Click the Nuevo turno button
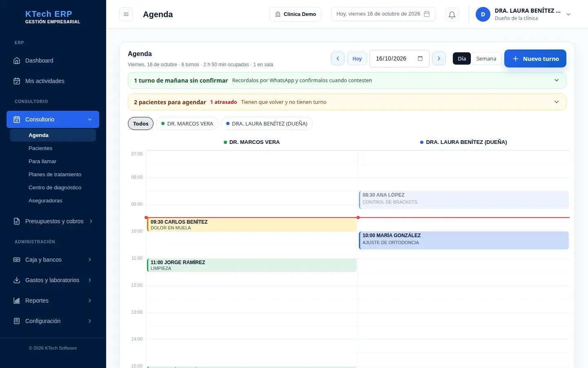The width and height of the screenshot is (588, 368). click(x=535, y=58)
